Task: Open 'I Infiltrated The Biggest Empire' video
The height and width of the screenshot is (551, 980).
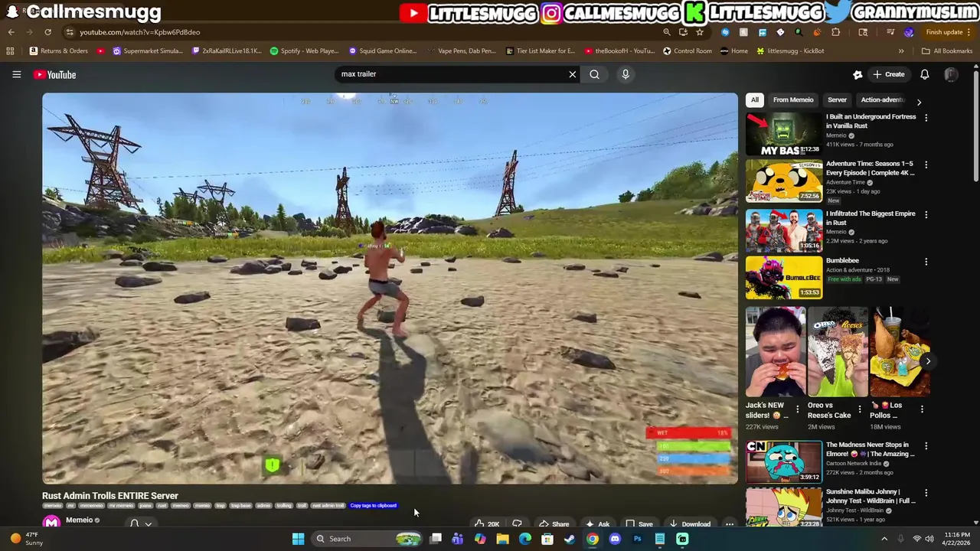Action: tap(783, 230)
